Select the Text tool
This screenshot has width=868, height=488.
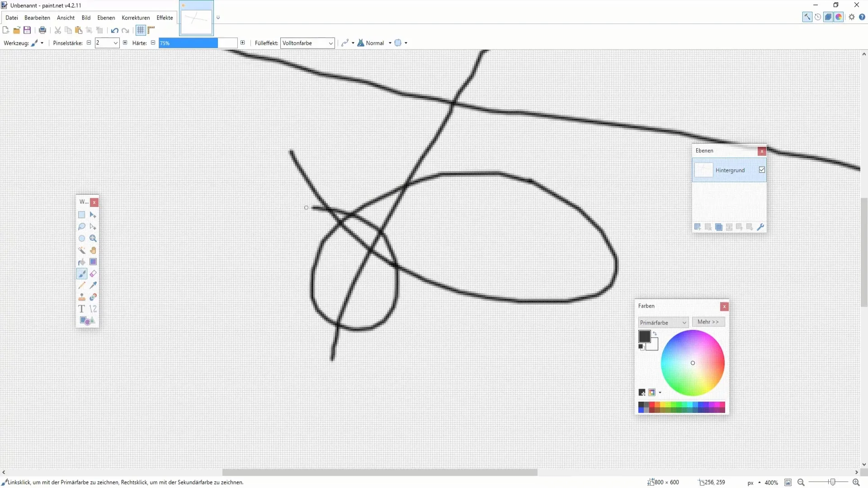[x=82, y=309]
